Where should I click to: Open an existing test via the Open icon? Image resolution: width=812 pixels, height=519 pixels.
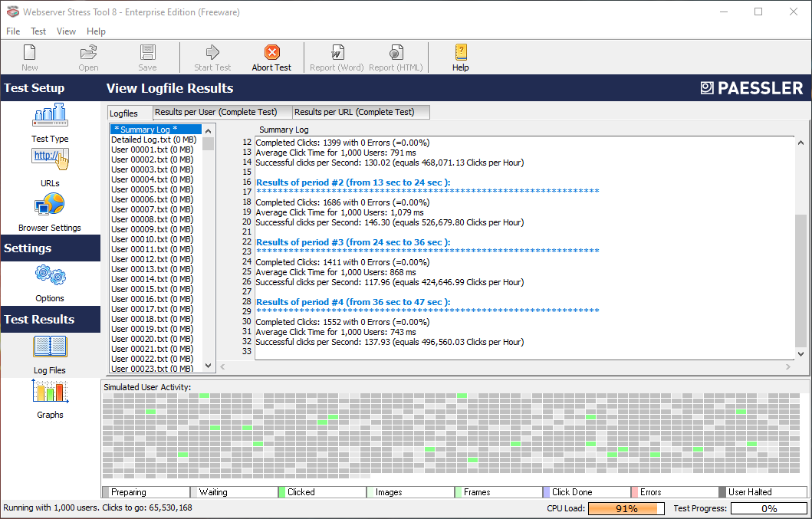[87, 57]
